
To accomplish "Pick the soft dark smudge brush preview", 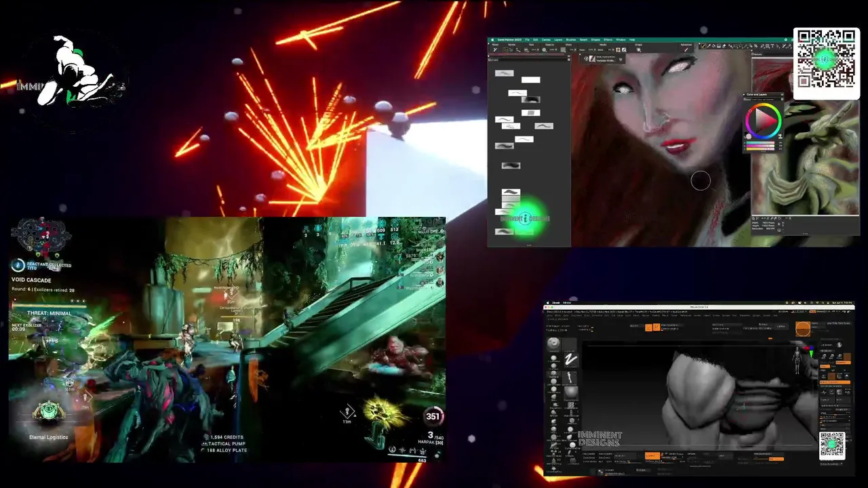I will (x=531, y=99).
